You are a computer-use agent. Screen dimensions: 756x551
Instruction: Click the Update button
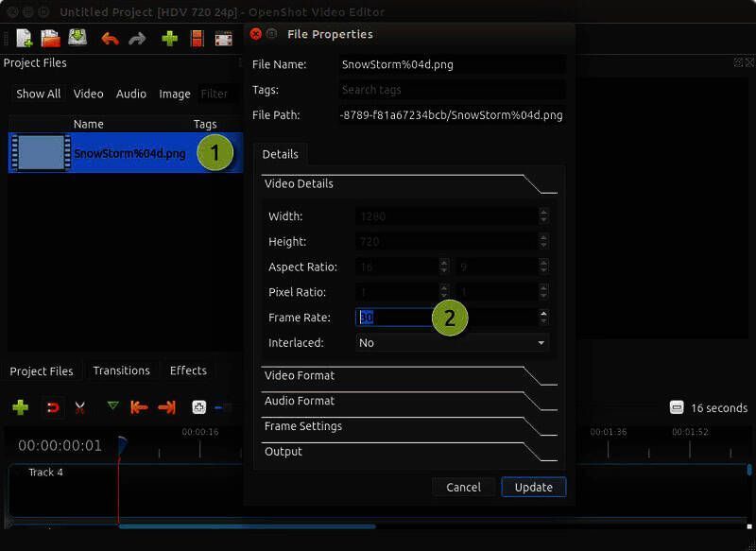tap(533, 488)
